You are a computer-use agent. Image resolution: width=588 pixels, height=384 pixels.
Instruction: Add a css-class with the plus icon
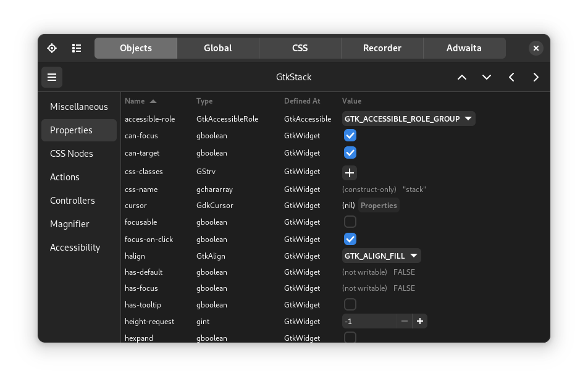coord(350,173)
